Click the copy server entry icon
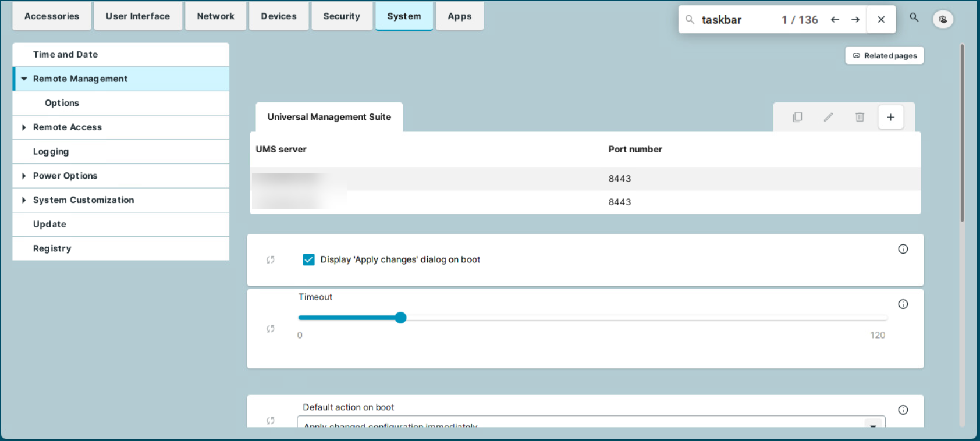The width and height of the screenshot is (980, 441). pos(797,117)
